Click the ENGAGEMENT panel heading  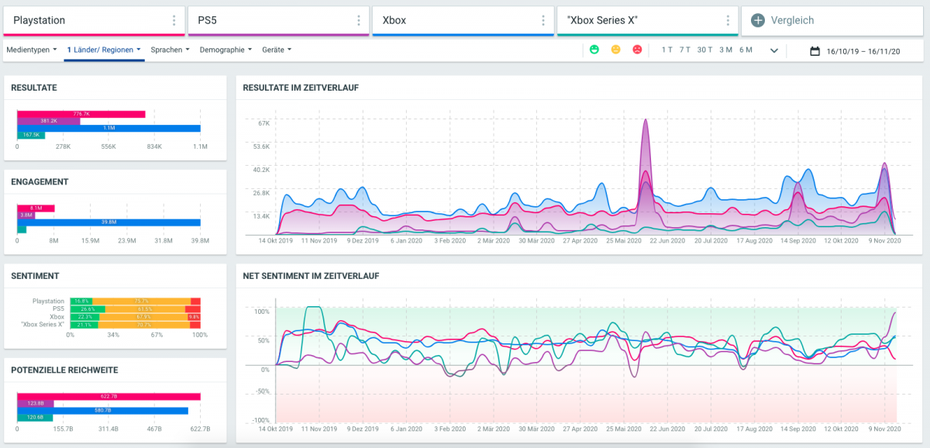click(40, 182)
